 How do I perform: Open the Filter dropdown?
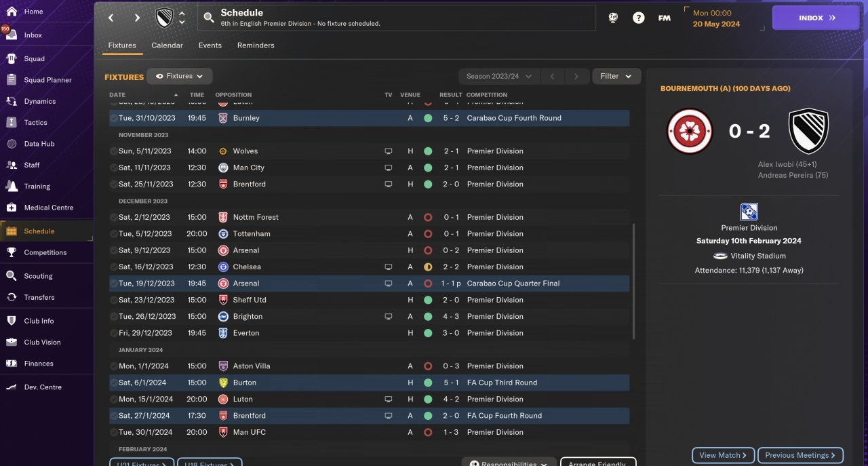click(x=616, y=77)
